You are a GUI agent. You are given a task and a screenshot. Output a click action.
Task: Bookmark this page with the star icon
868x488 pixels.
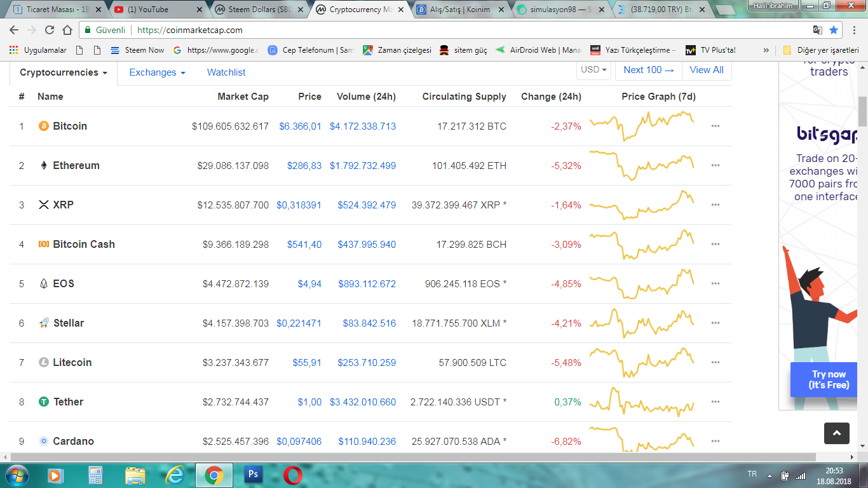[834, 30]
